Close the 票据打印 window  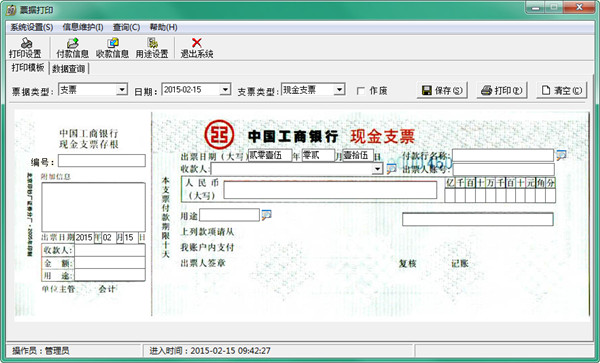pyautogui.click(x=580, y=7)
